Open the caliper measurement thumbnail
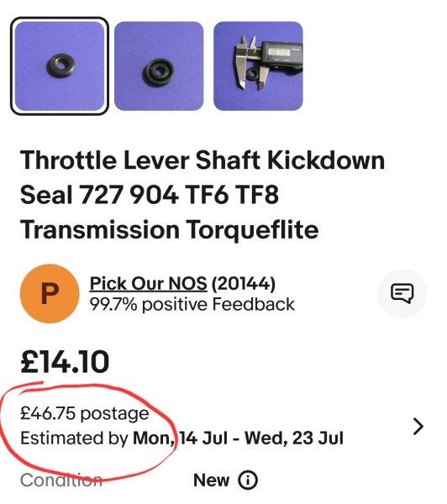Screen dimensions: 447x504 [x=258, y=66]
